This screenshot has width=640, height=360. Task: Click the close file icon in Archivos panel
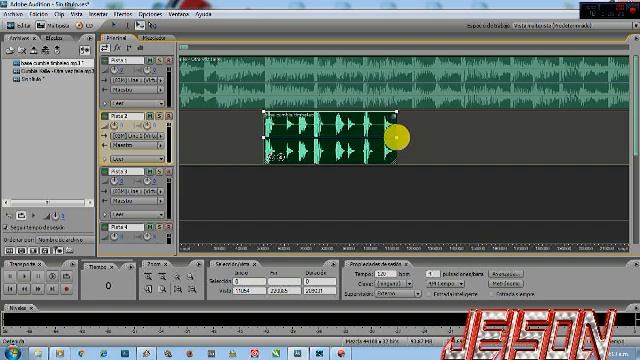coord(22,50)
